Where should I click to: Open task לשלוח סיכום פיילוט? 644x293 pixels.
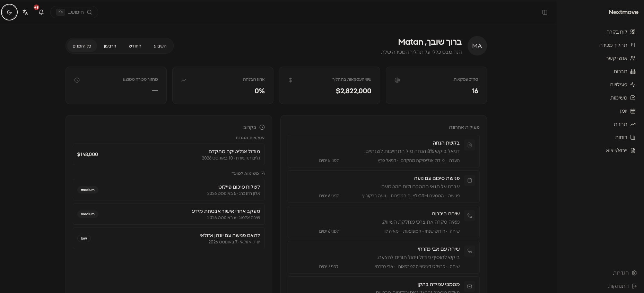169,190
